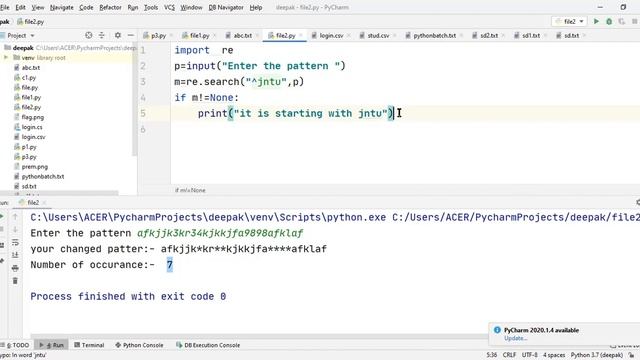
Task: Hide the Project tool window
Action: point(131,36)
